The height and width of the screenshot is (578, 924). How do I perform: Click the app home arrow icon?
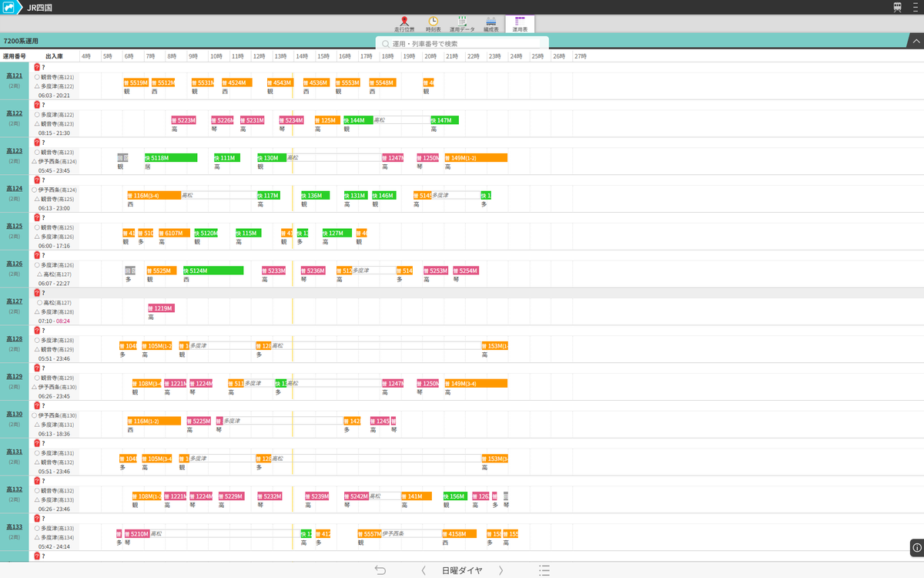10,7
